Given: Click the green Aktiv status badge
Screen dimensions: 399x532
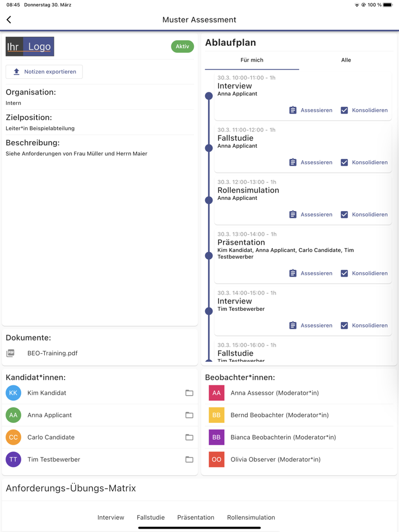Looking at the screenshot, I should 182,46.
